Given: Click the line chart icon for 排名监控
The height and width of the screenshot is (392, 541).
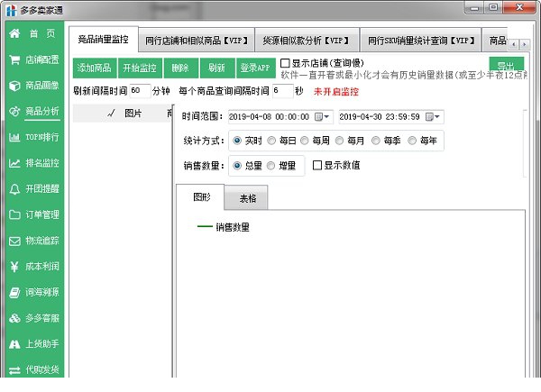Looking at the screenshot, I should click(14, 163).
